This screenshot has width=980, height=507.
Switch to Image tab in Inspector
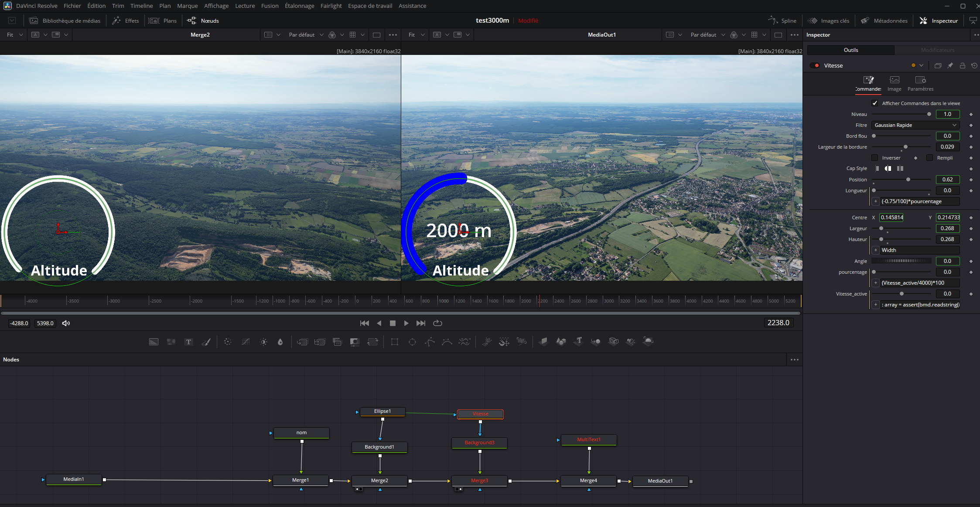tap(894, 83)
